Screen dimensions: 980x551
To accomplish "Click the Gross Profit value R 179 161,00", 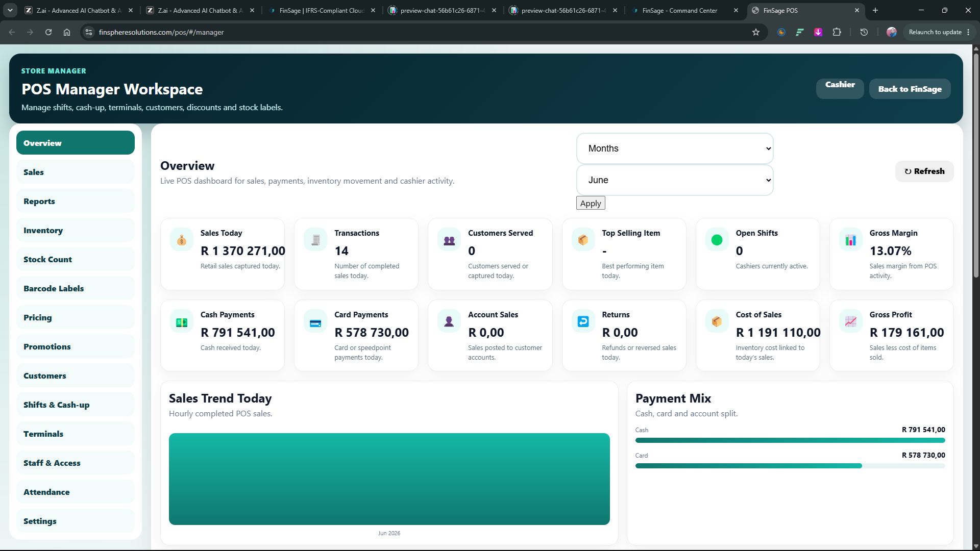I will [907, 333].
